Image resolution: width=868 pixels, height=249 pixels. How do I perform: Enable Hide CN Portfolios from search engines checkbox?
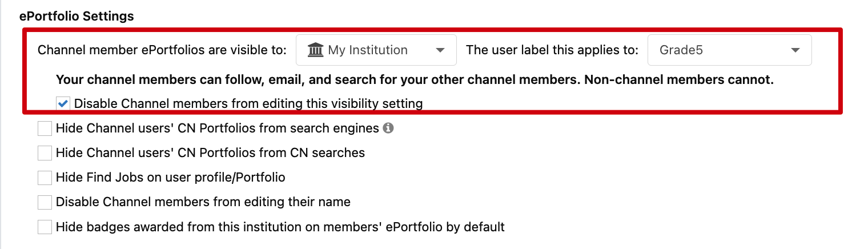(45, 128)
